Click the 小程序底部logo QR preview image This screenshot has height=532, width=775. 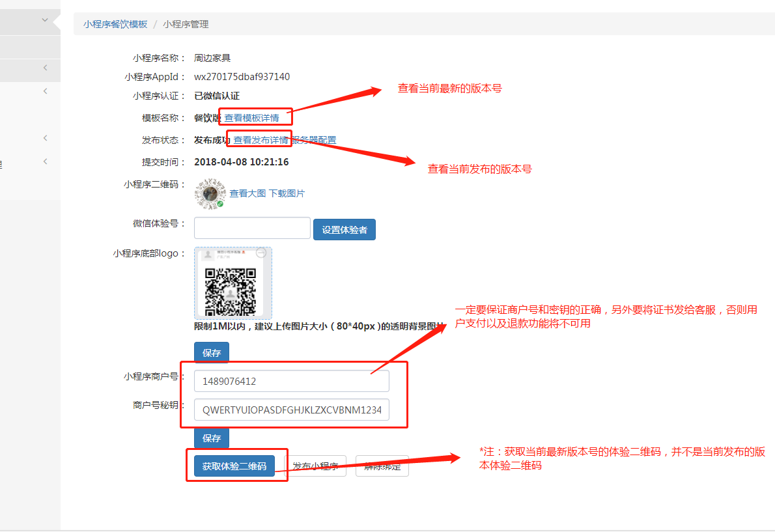click(x=232, y=281)
